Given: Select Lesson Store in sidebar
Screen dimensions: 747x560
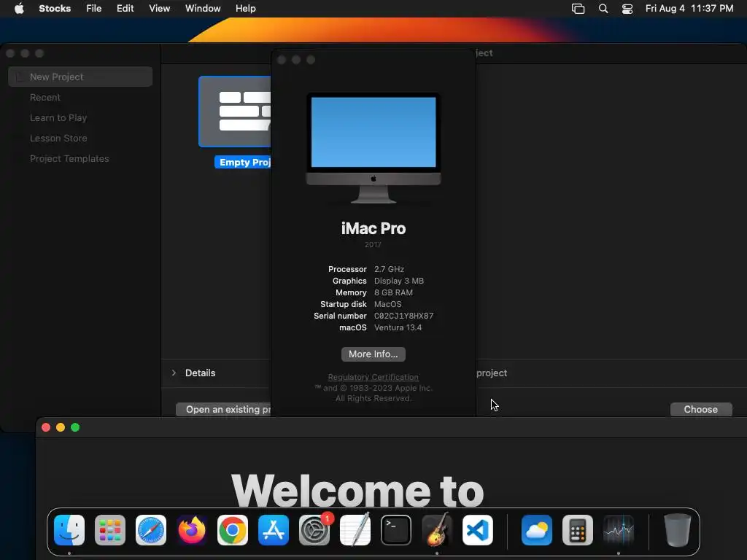Looking at the screenshot, I should 80,138.
